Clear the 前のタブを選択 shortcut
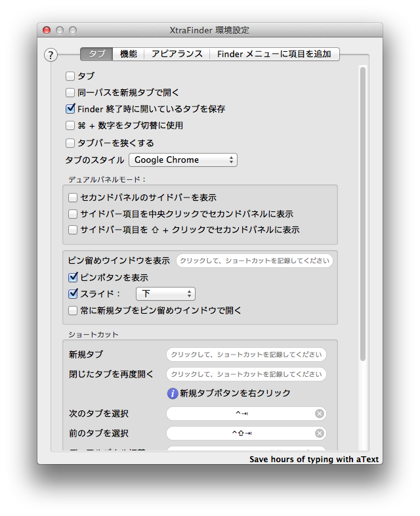Image resolution: width=420 pixels, height=516 pixels. 319,433
